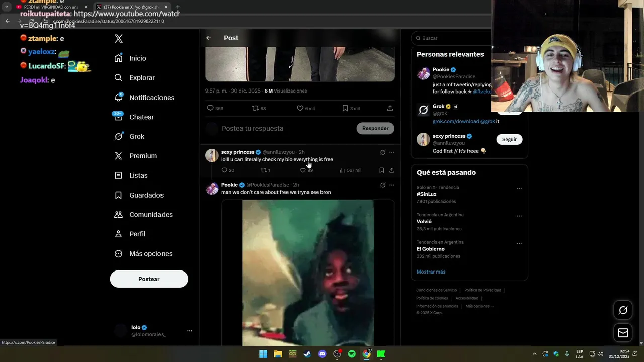Open more options on Pookie reply
The width and height of the screenshot is (644, 362).
click(392, 185)
